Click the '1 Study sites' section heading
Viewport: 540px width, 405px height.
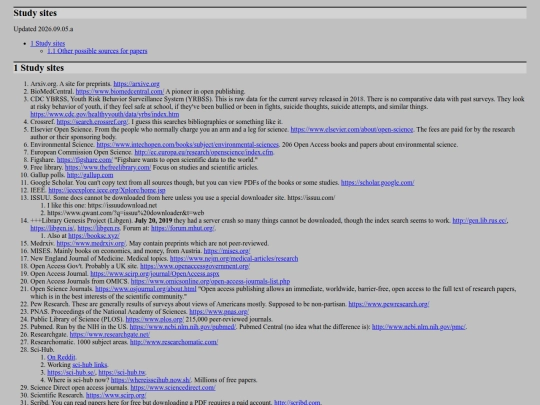coord(39,68)
